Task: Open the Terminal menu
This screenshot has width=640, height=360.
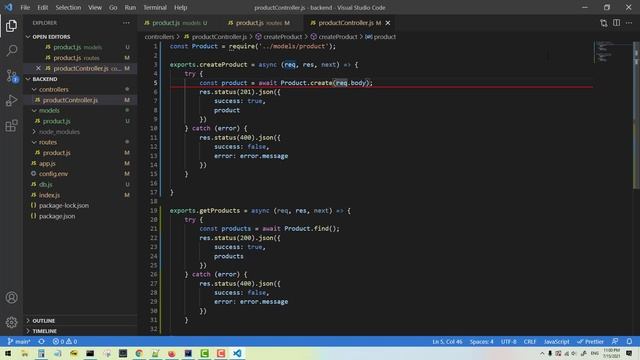Action: pyautogui.click(x=155, y=7)
